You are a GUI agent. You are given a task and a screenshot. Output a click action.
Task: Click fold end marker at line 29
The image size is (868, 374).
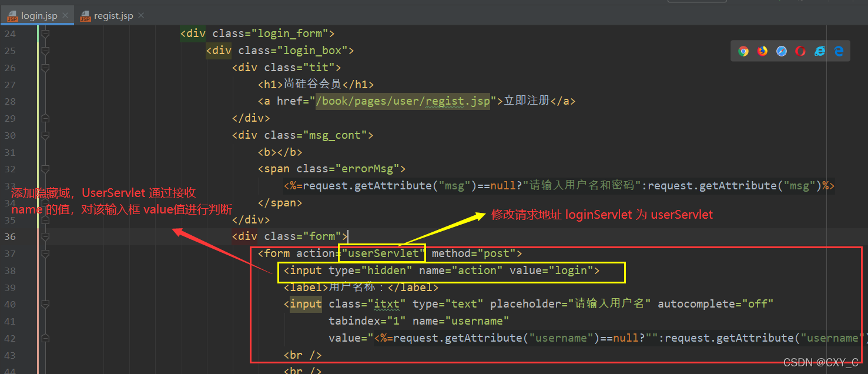coord(45,118)
